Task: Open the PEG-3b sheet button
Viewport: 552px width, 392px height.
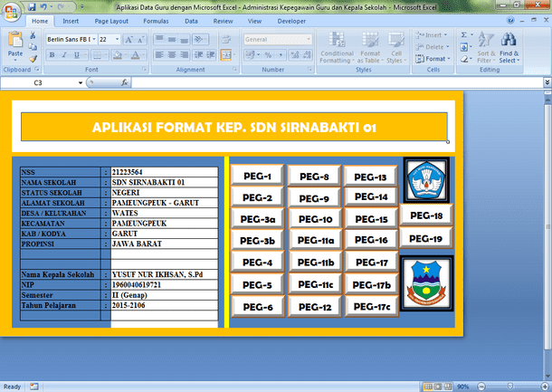Action: 257,241
